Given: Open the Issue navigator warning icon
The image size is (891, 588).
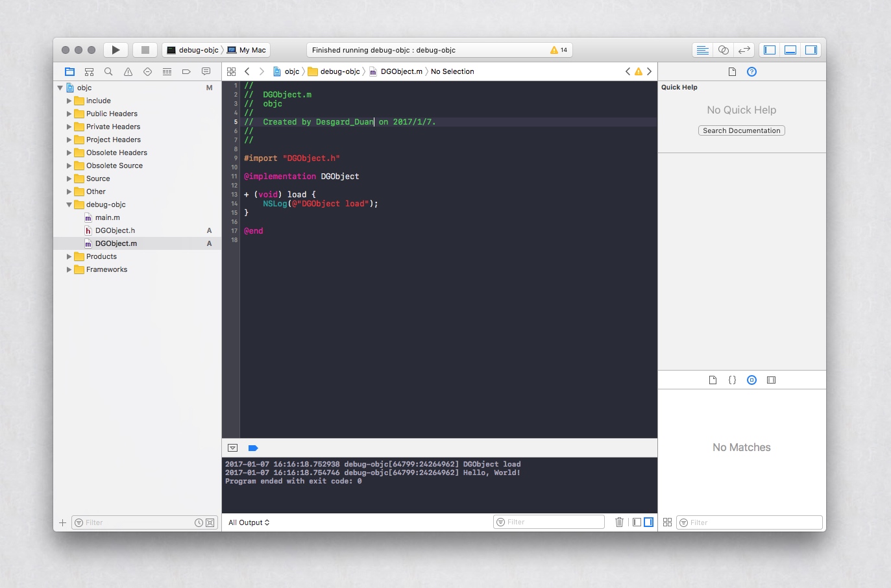Looking at the screenshot, I should 128,71.
